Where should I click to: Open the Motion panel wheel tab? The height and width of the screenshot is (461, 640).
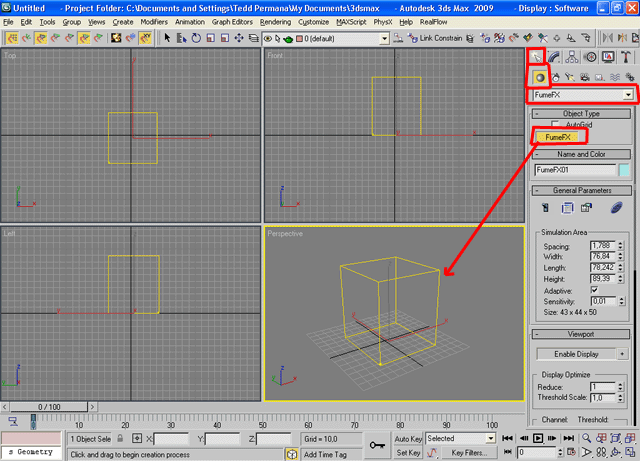(x=590, y=57)
